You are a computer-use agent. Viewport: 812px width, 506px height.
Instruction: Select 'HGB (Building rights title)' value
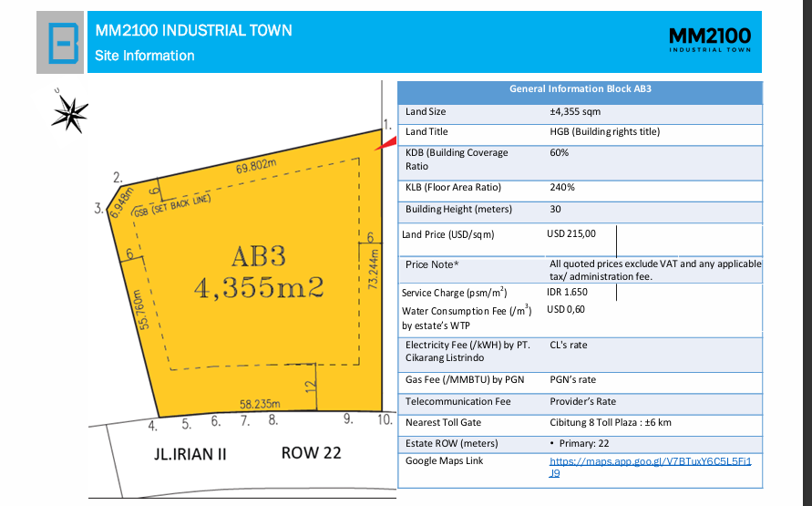(605, 132)
